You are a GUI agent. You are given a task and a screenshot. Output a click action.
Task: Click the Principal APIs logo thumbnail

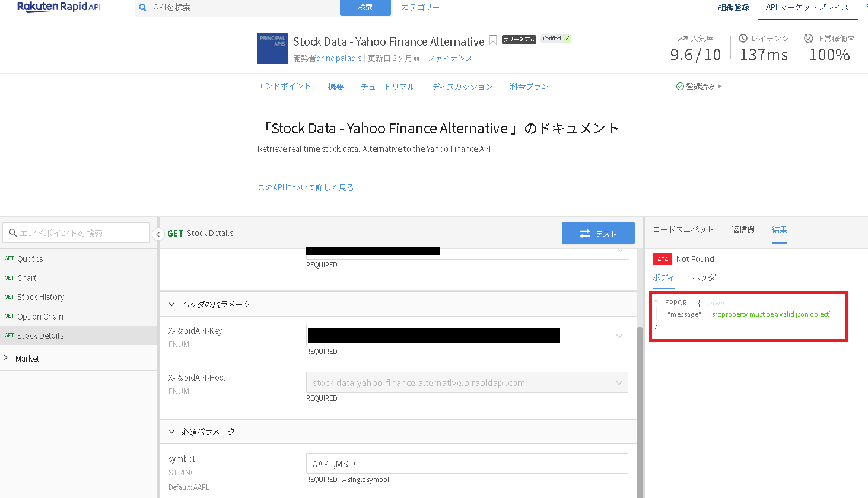click(272, 49)
